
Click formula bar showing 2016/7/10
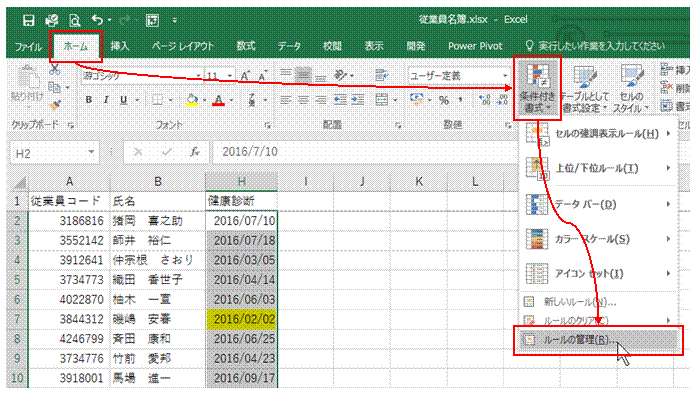365,152
